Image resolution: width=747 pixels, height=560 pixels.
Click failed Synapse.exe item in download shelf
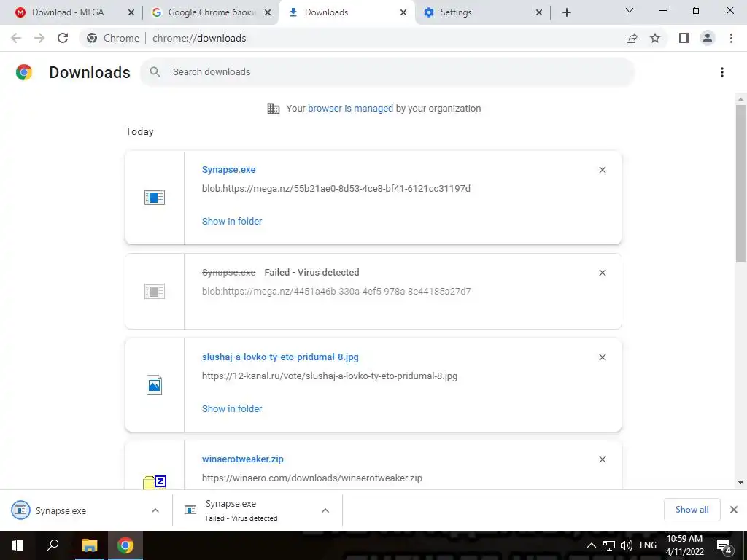pyautogui.click(x=241, y=510)
